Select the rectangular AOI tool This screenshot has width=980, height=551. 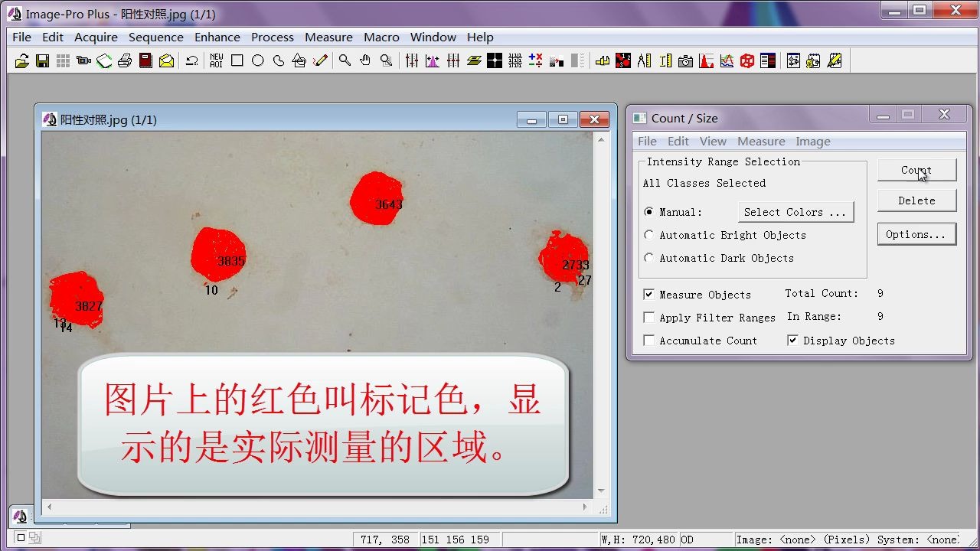(237, 60)
